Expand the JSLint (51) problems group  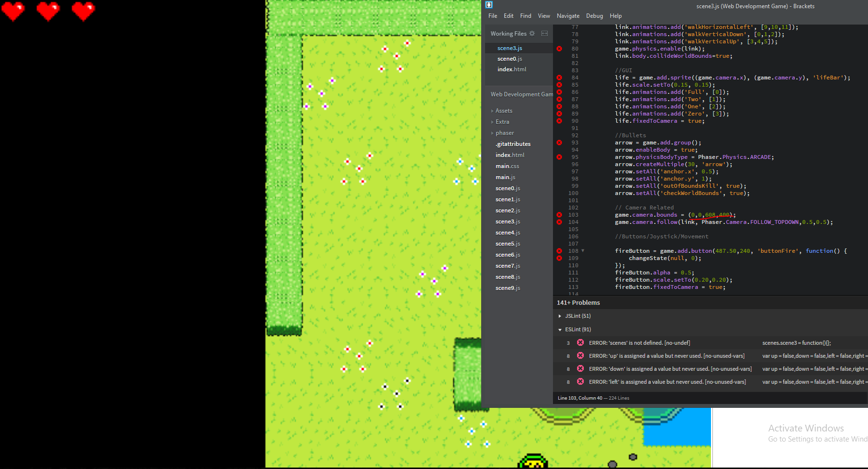pos(560,316)
